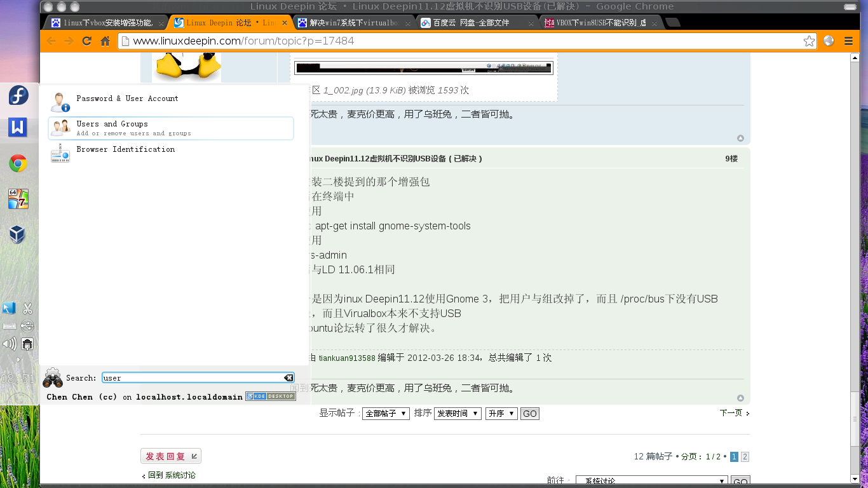Reload the current page
The width and height of the screenshot is (868, 488).
coord(87,41)
